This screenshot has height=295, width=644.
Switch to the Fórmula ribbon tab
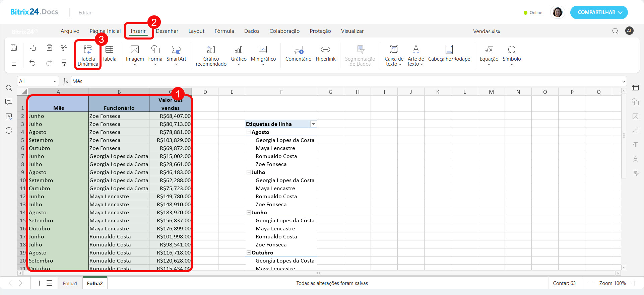(x=224, y=31)
